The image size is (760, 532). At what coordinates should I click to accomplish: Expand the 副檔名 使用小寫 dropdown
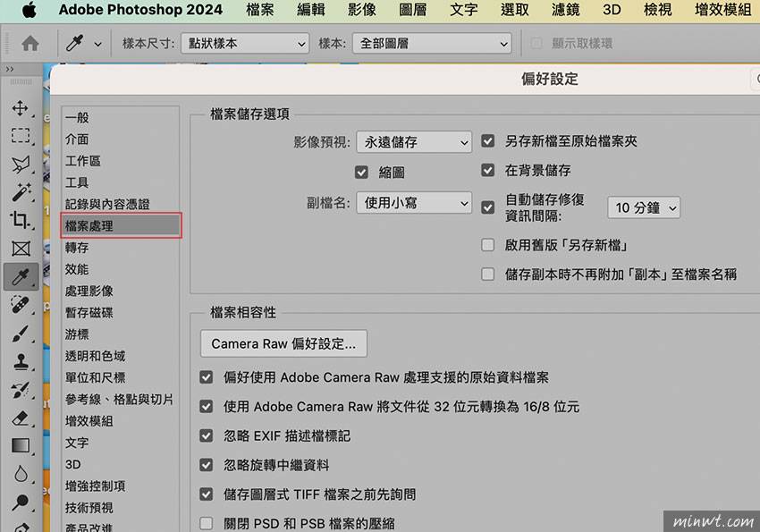click(x=413, y=203)
